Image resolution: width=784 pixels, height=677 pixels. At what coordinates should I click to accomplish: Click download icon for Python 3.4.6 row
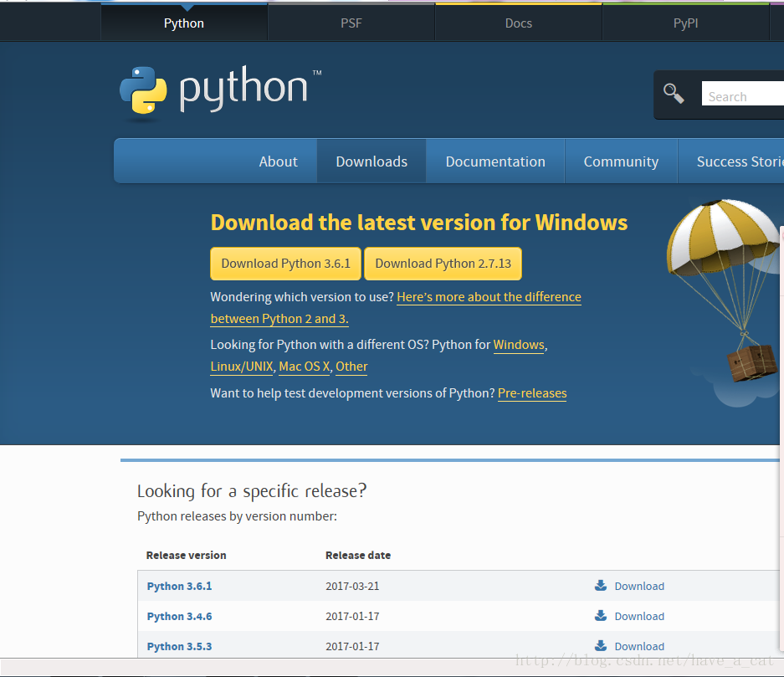click(x=601, y=616)
